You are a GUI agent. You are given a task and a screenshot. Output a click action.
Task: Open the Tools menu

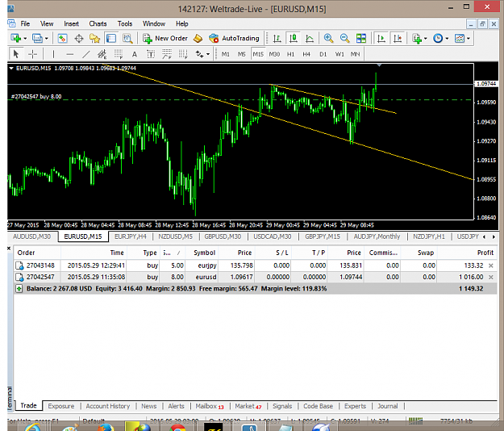pos(125,23)
